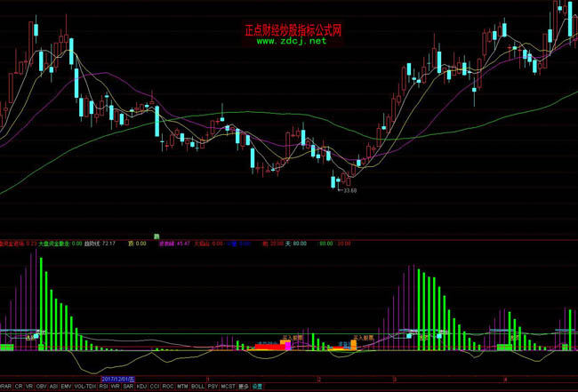Select the ASI indicator tab
Viewport: 578px width, 392px height.
pyautogui.click(x=53, y=387)
